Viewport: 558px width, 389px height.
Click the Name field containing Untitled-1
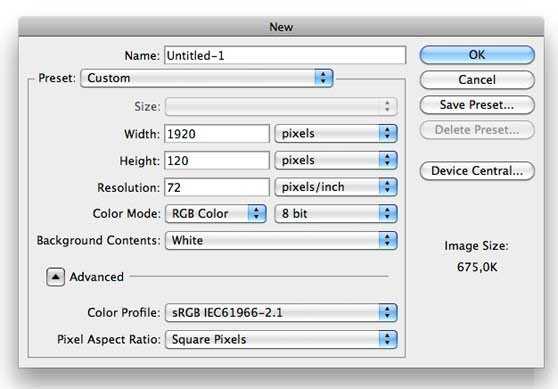tap(285, 56)
